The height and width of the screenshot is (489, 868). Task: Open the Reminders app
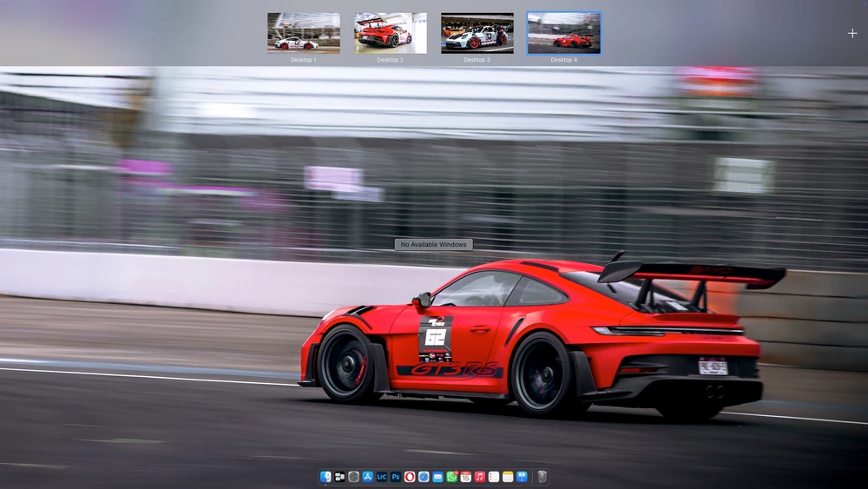point(493,477)
